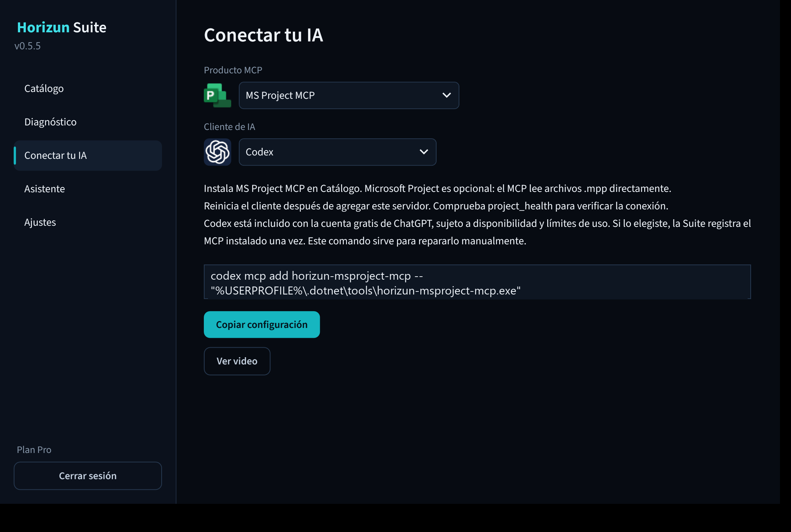
Task: Click the Producto MCP label
Action: [x=233, y=70]
